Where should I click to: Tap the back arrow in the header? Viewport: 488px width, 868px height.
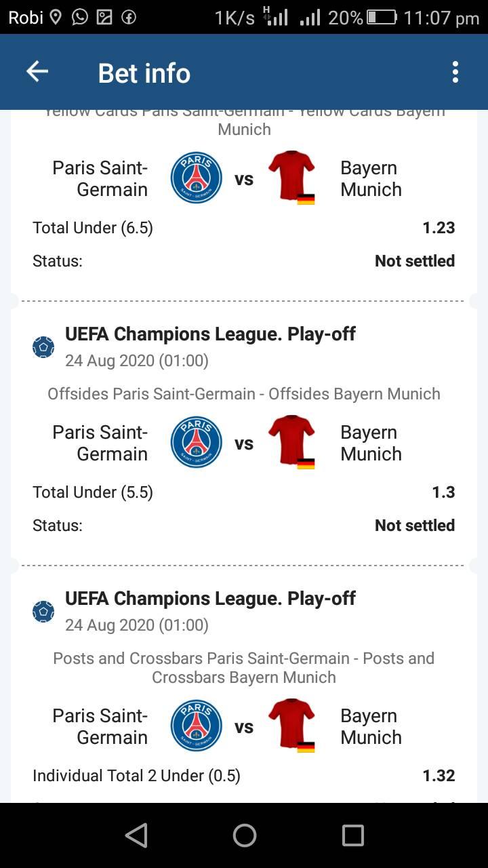click(x=37, y=72)
